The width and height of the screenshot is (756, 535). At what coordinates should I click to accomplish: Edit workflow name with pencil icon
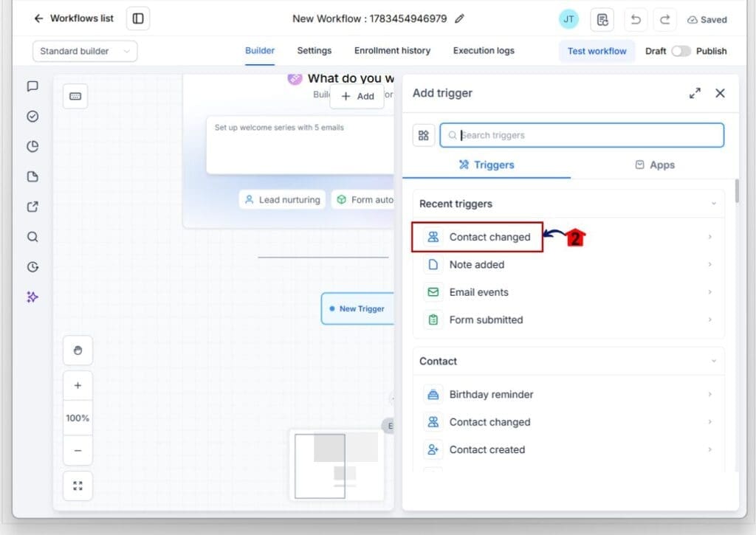click(x=459, y=18)
